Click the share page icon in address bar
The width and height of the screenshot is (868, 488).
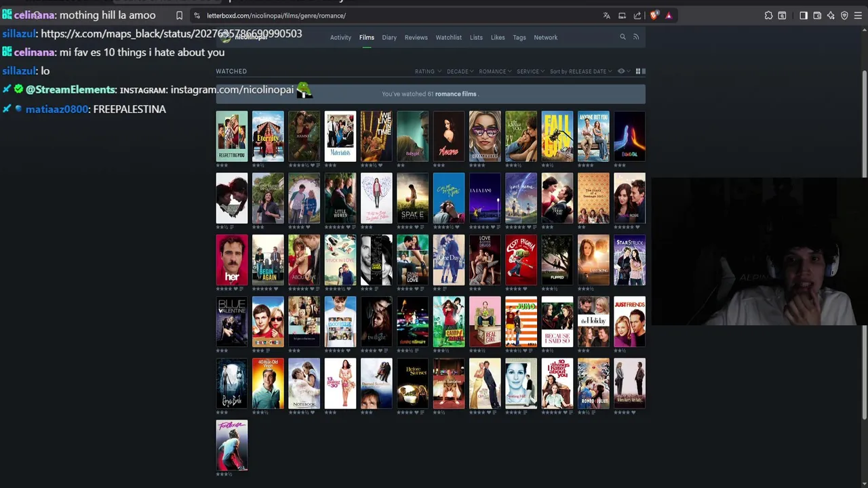coord(637,16)
